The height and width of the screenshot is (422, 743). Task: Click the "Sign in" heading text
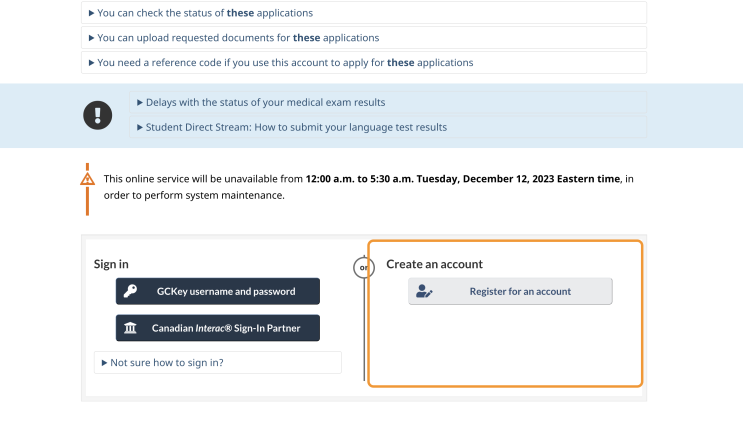click(x=111, y=264)
